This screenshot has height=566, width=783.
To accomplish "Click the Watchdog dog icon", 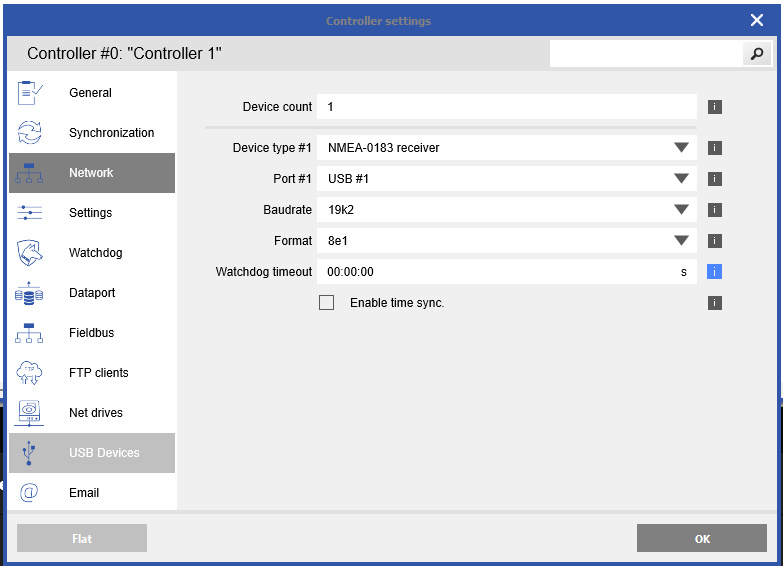I will click(x=30, y=253).
